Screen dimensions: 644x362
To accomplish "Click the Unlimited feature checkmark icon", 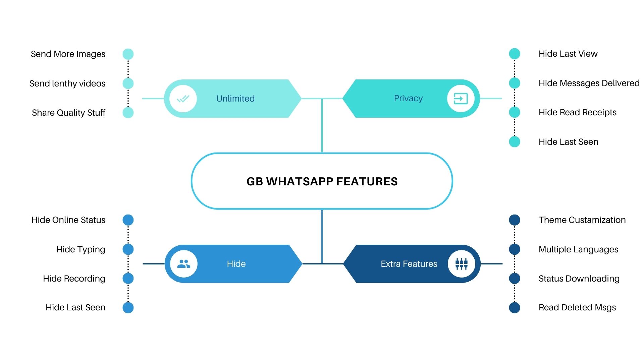I will pos(183,98).
